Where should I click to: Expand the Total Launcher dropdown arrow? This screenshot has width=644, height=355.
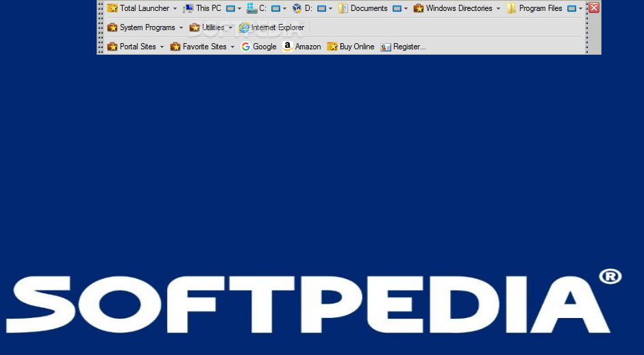175,9
